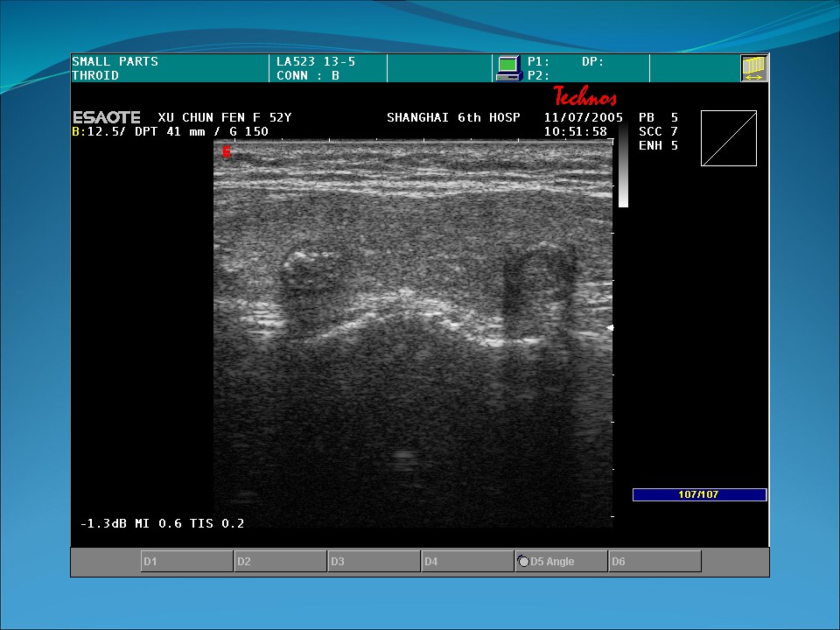Click the yellow probe icon at top right

pos(753,67)
